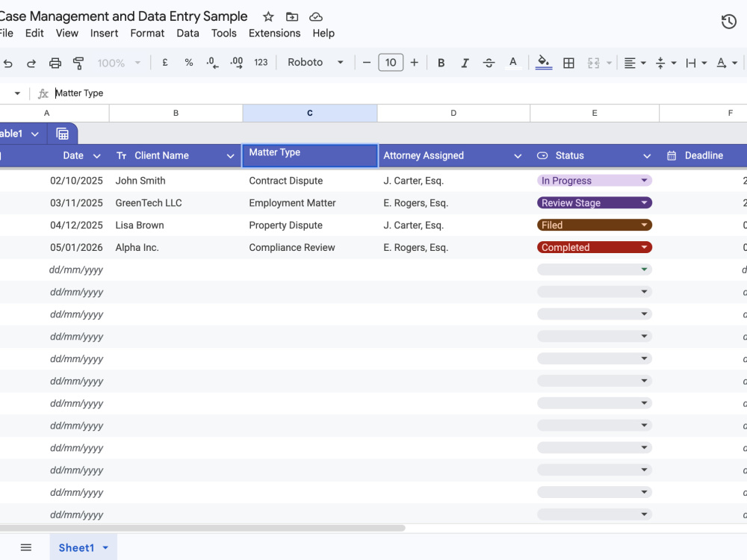The width and height of the screenshot is (747, 560).
Task: Increase font size plus button
Action: pos(415,63)
